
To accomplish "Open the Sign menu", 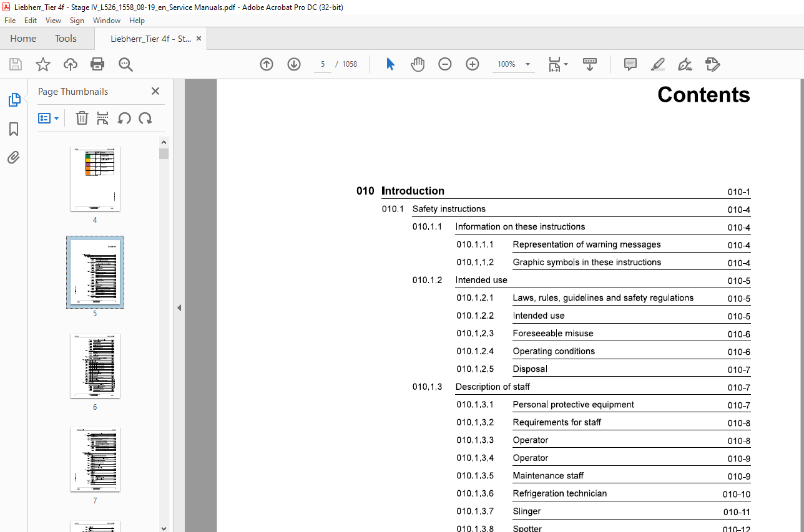I will pos(77,21).
